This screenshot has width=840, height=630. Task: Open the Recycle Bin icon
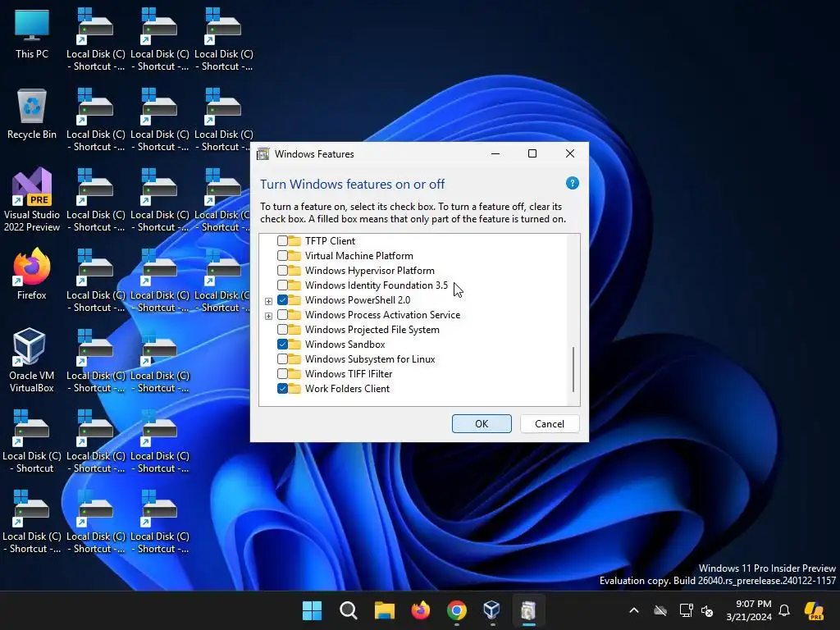32,114
